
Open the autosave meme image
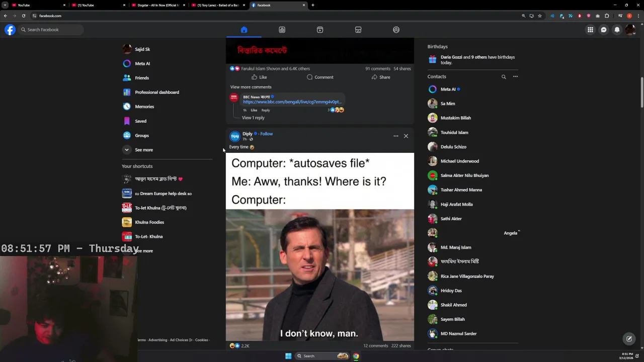tap(320, 247)
